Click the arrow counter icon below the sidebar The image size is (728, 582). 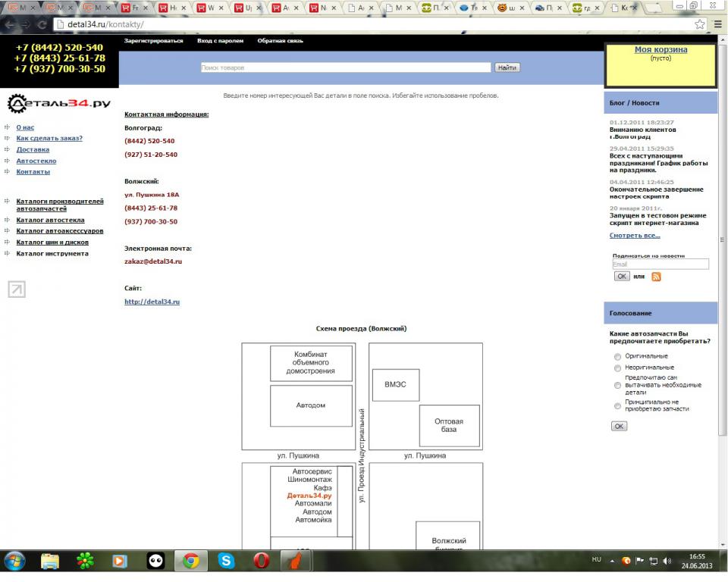(x=17, y=289)
